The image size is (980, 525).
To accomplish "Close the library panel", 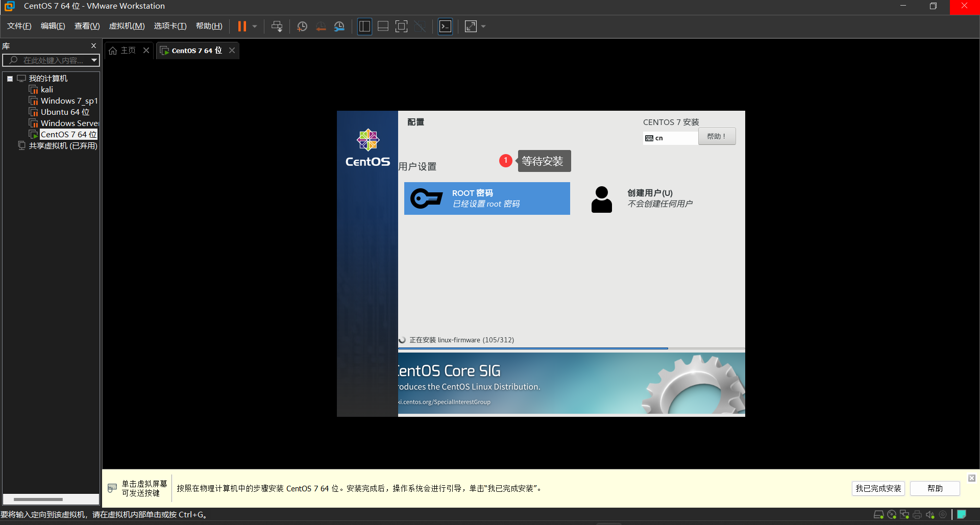I will [93, 46].
